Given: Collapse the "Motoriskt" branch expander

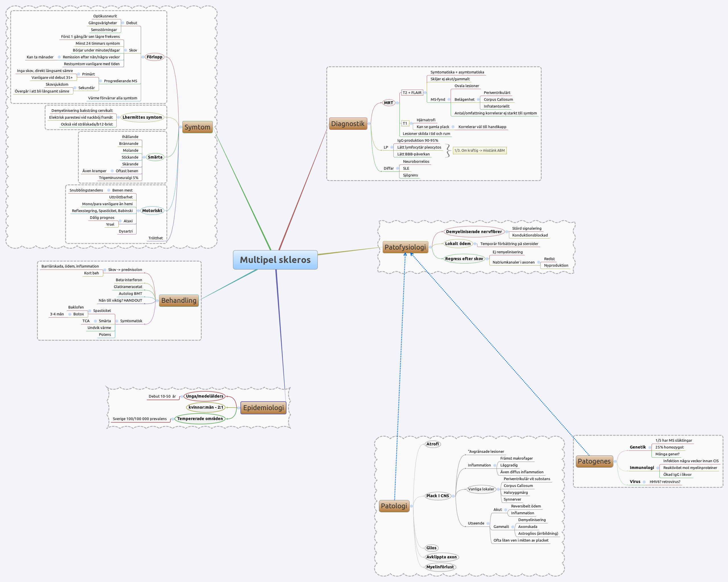Looking at the screenshot, I should [x=139, y=210].
